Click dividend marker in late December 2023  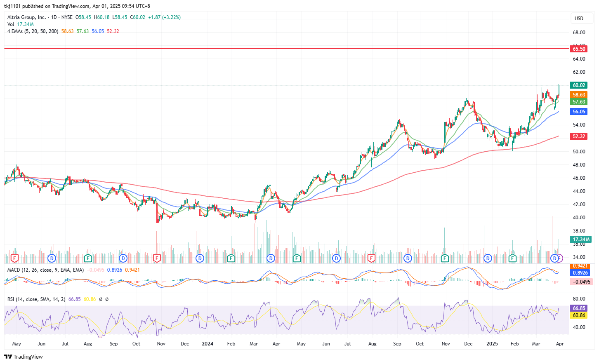tap(200, 258)
